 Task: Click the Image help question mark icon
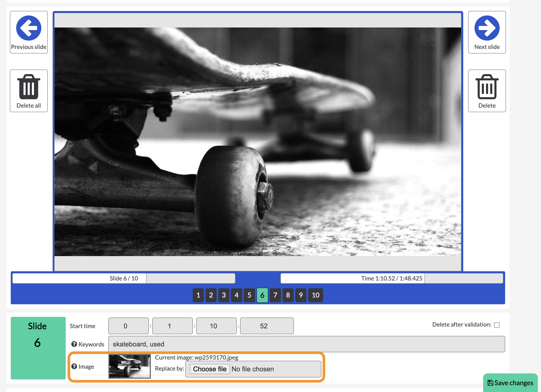74,366
